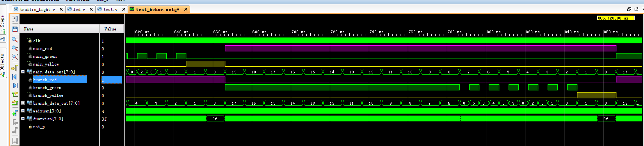Click the Name column header
The image size is (644, 146).
point(60,29)
